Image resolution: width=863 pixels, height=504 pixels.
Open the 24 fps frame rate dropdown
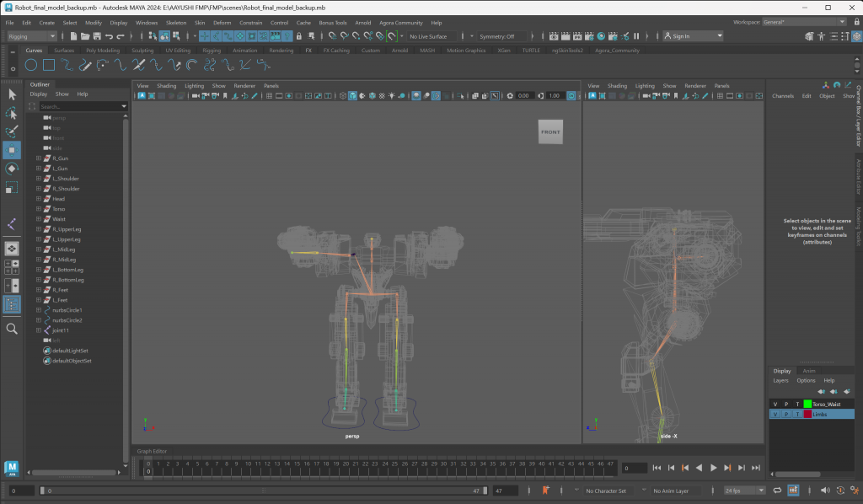pos(744,490)
